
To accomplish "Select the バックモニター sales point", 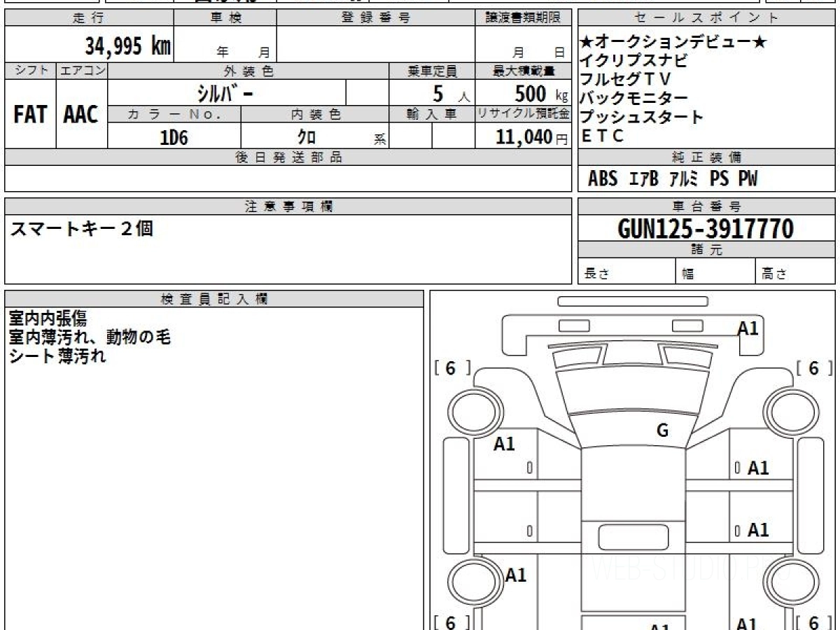I will (x=634, y=98).
